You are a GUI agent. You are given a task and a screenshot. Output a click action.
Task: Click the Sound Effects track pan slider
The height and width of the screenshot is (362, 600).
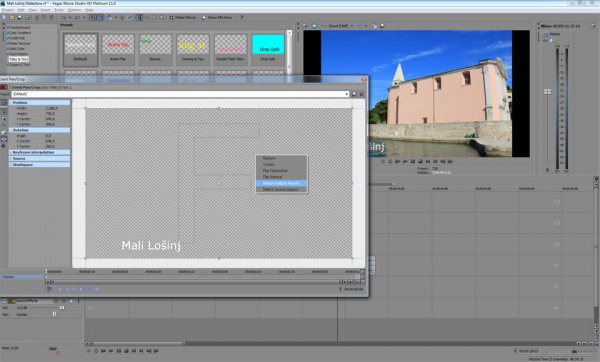(54, 314)
